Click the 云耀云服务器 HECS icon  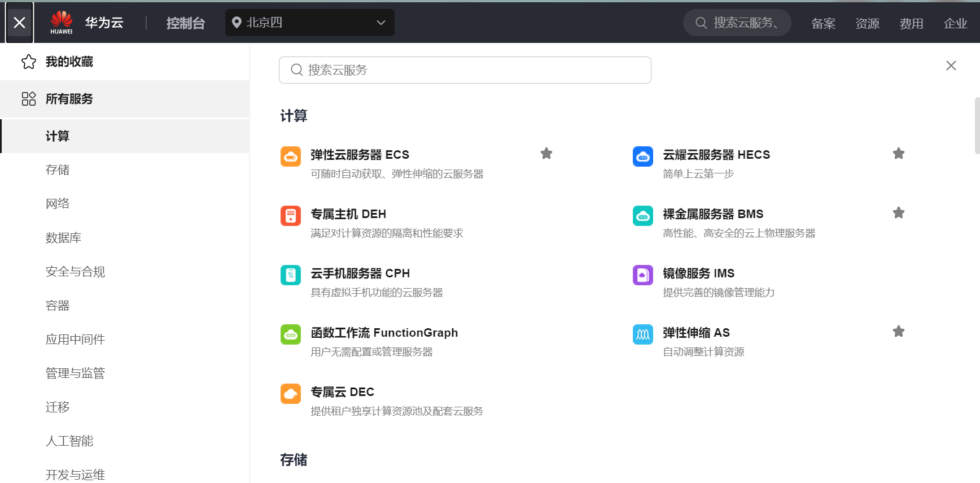point(643,156)
